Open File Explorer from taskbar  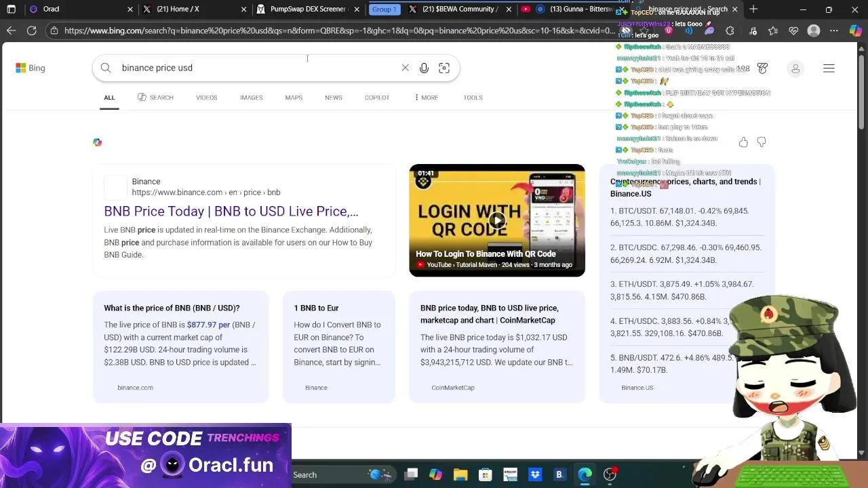460,474
